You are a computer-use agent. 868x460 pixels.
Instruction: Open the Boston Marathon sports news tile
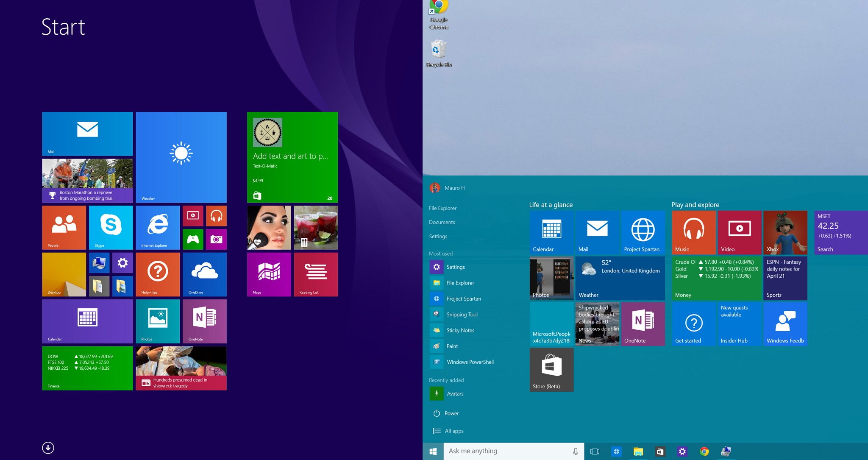point(87,181)
